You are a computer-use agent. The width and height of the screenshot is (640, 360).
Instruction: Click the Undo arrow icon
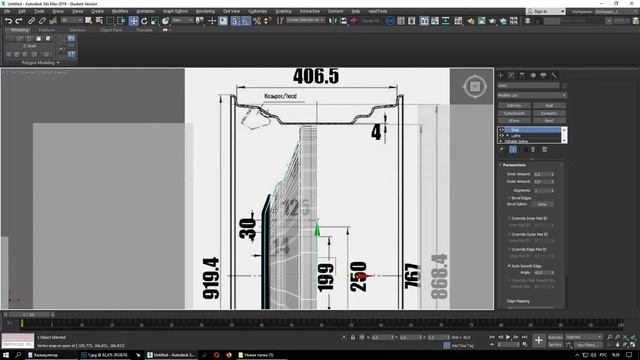coord(8,20)
